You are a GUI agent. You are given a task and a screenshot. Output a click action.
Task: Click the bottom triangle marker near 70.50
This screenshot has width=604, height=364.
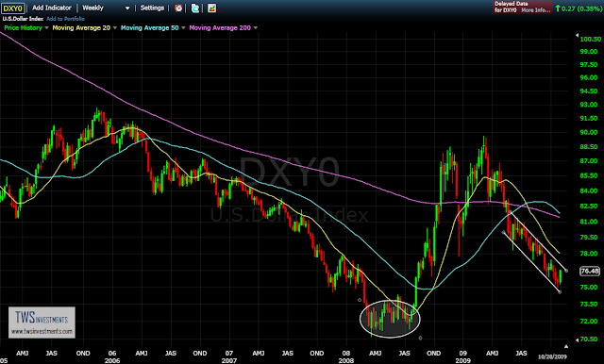(x=577, y=339)
